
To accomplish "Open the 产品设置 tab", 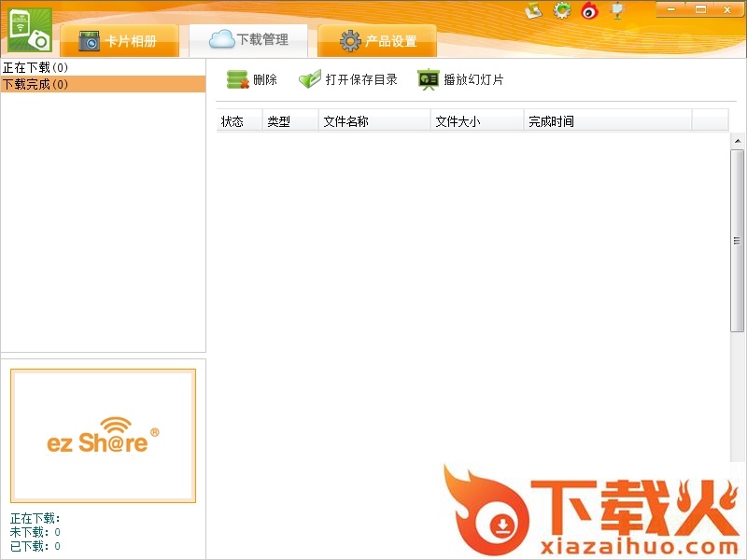I will 377,41.
